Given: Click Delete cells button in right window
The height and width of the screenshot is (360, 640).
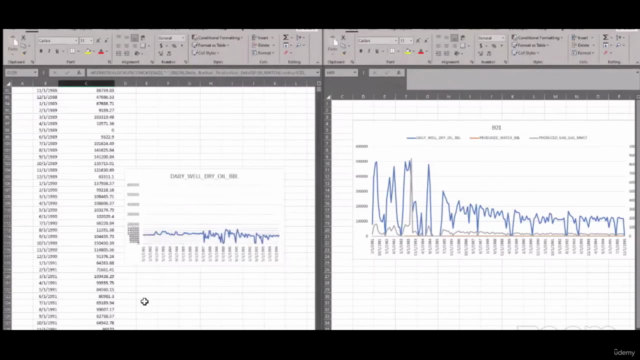Looking at the screenshot, I should coord(583,45).
